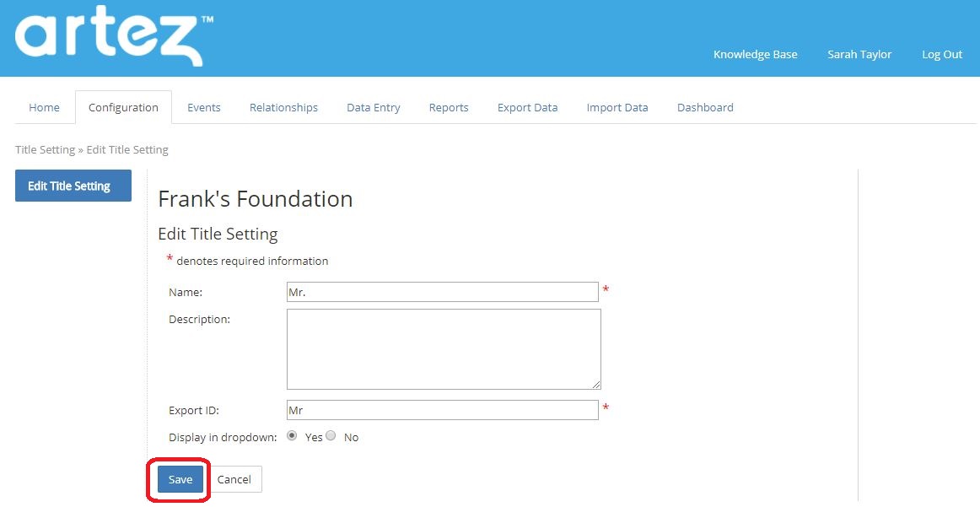Open the Dashboard tab
Image resolution: width=980 pixels, height=507 pixels.
705,107
